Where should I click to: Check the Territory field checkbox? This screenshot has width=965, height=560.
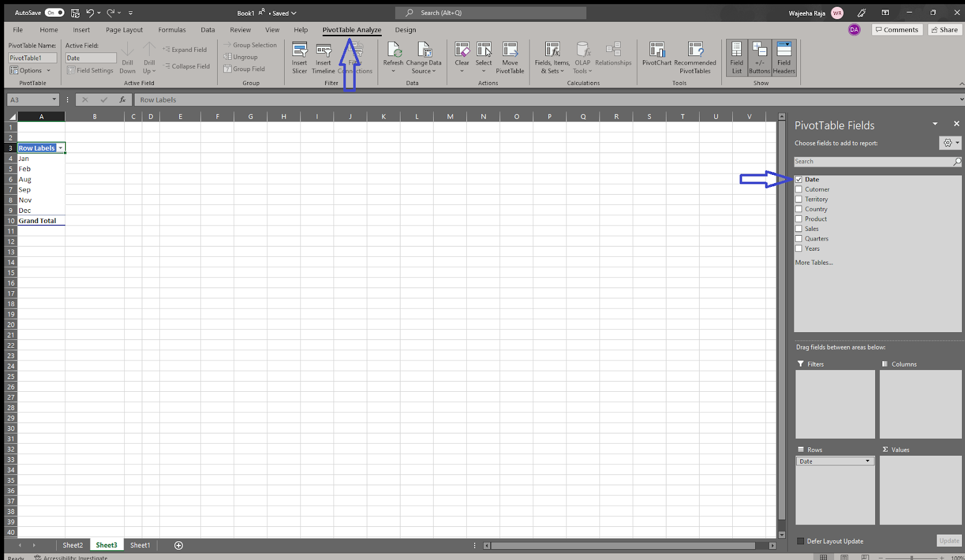coord(799,199)
